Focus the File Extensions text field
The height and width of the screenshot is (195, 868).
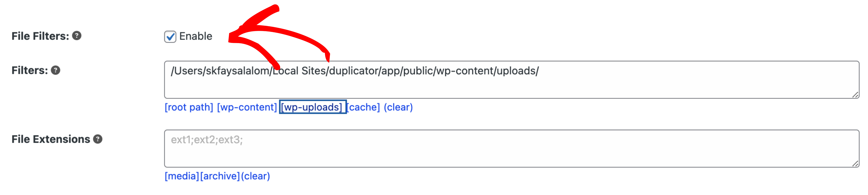[x=512, y=149]
